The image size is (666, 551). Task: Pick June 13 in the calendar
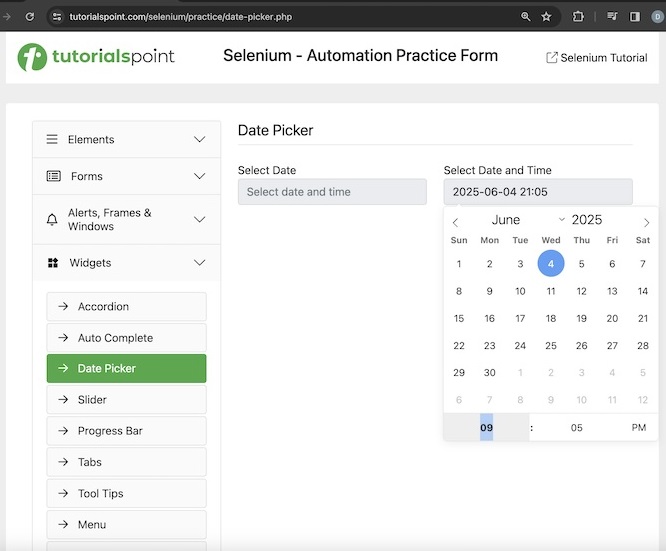click(612, 291)
